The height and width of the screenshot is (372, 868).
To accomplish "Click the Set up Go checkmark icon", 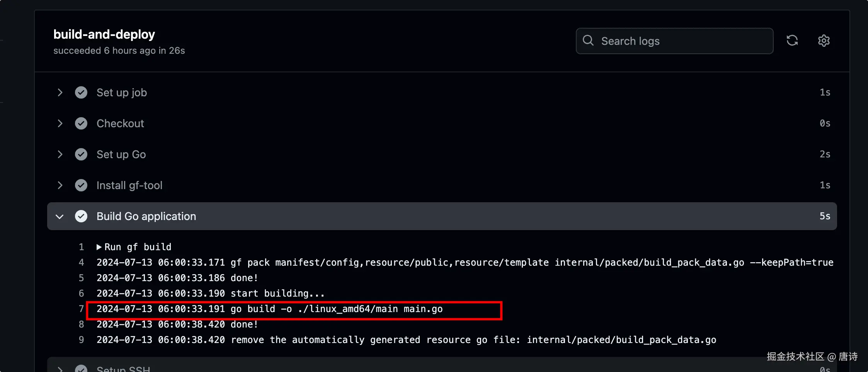I will click(81, 154).
